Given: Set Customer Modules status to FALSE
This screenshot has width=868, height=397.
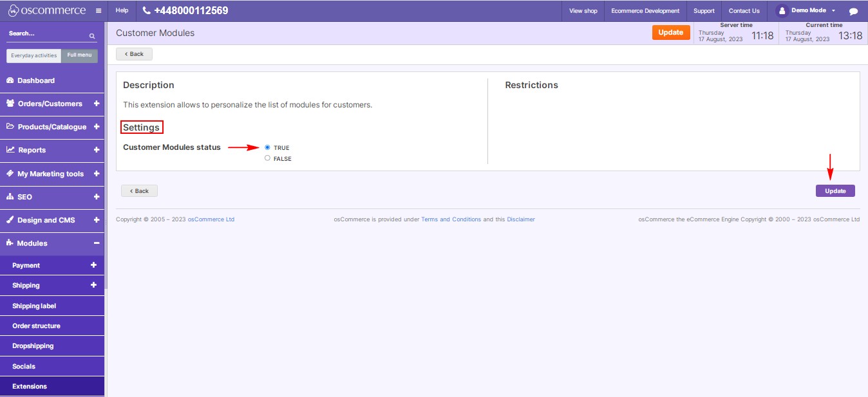Looking at the screenshot, I should click(x=267, y=158).
